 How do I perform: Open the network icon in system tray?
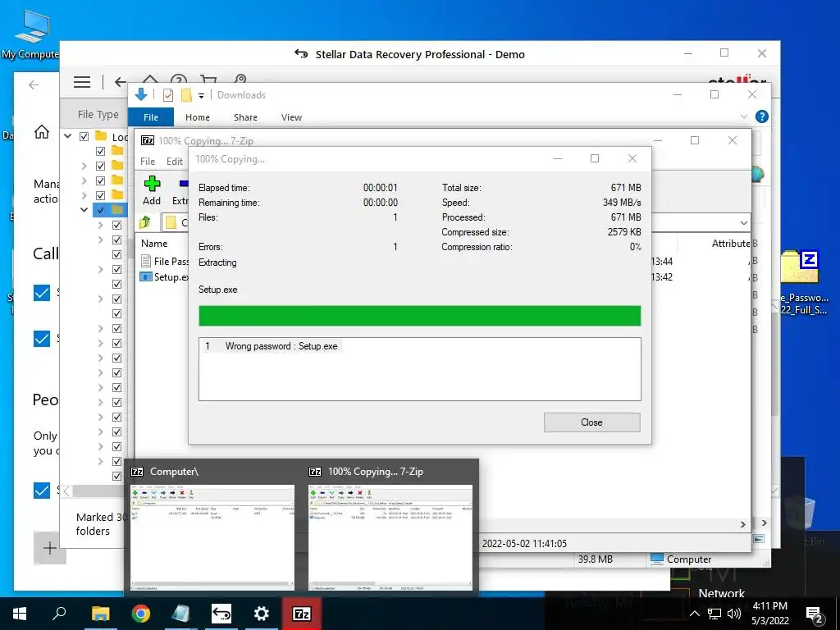(714, 614)
